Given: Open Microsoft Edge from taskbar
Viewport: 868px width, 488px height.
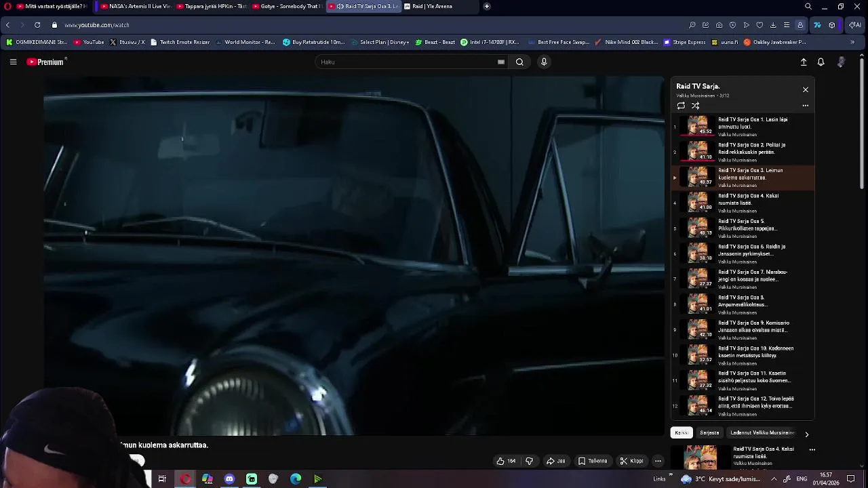Looking at the screenshot, I should [296, 479].
